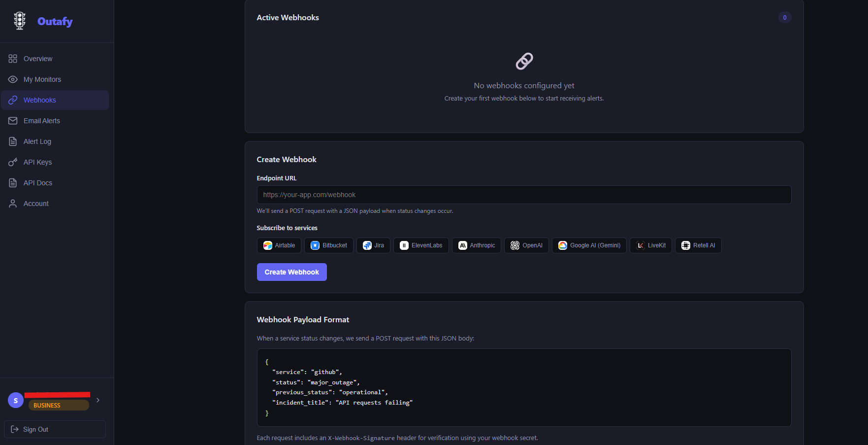Open API Docs page
868x445 pixels.
point(55,183)
